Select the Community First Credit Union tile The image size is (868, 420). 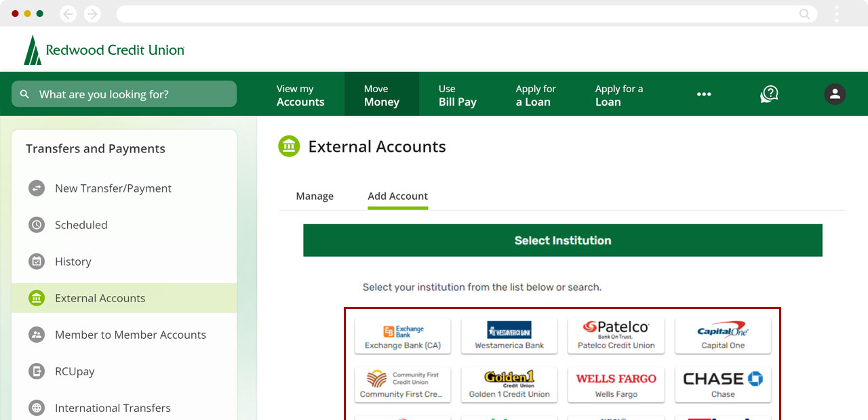tap(403, 385)
